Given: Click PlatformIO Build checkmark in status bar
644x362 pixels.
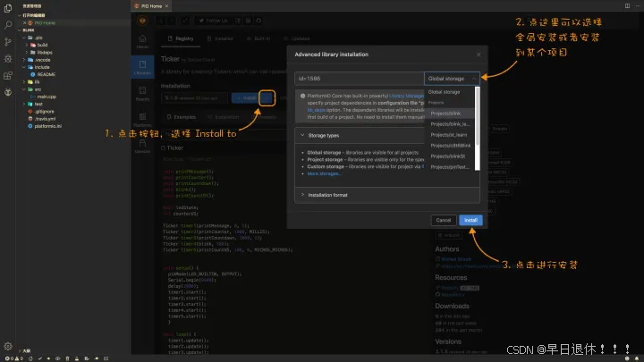Looking at the screenshot, I should point(40,358).
